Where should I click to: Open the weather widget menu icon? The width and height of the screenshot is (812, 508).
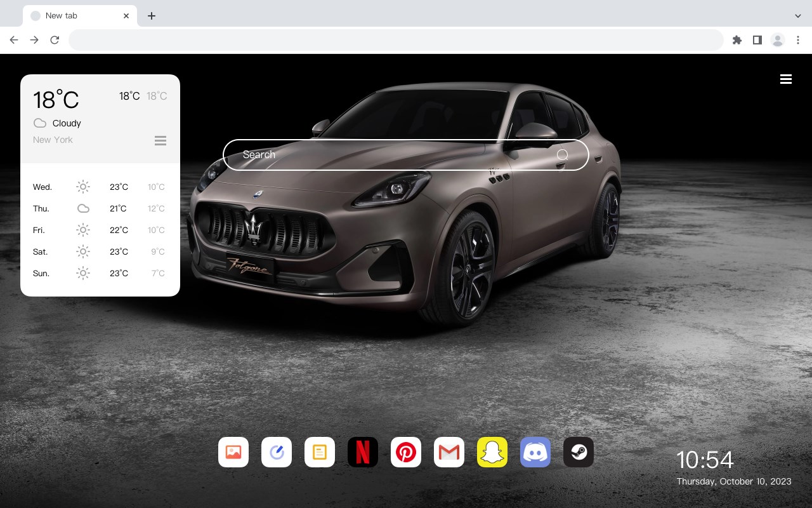[160, 140]
